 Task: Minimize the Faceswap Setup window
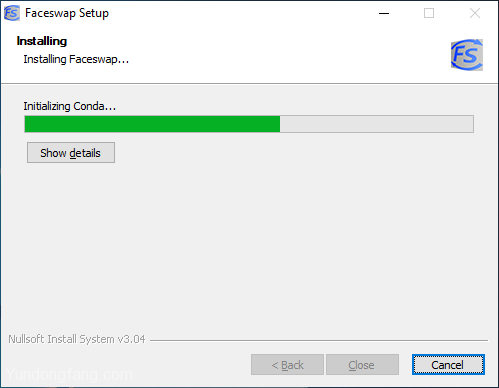click(x=384, y=13)
